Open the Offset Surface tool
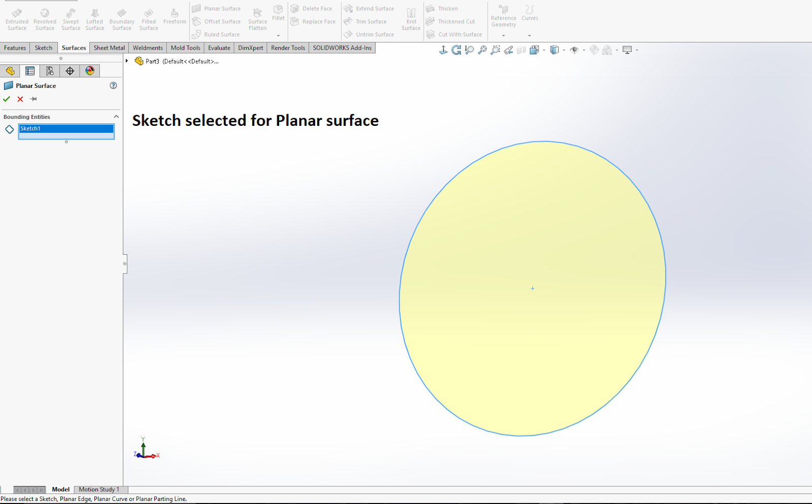Image resolution: width=812 pixels, height=504 pixels. (217, 21)
